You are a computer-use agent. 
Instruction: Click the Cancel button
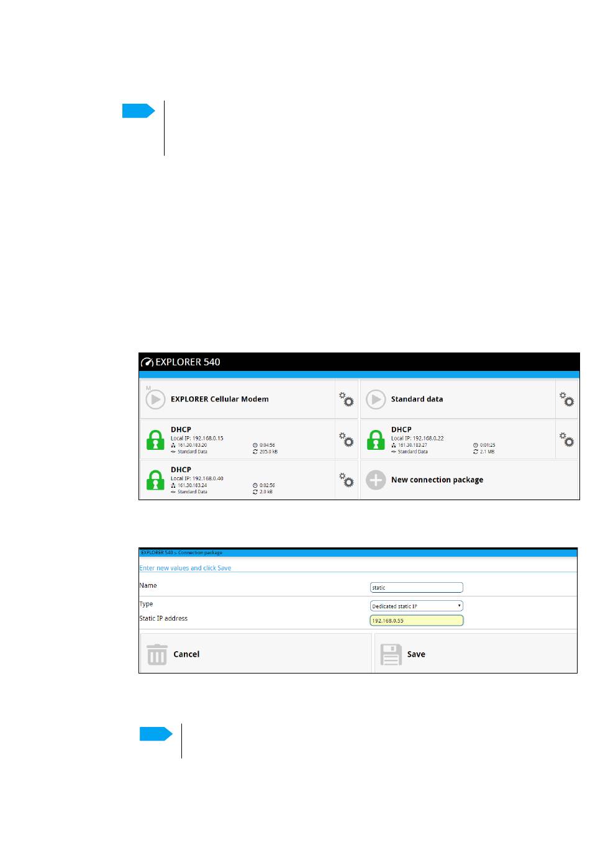coord(256,654)
